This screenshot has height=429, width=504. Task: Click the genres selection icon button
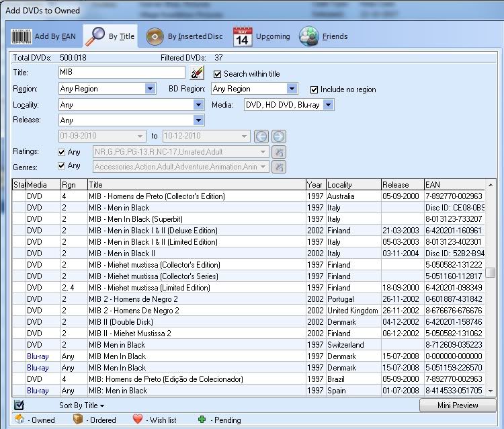click(279, 167)
